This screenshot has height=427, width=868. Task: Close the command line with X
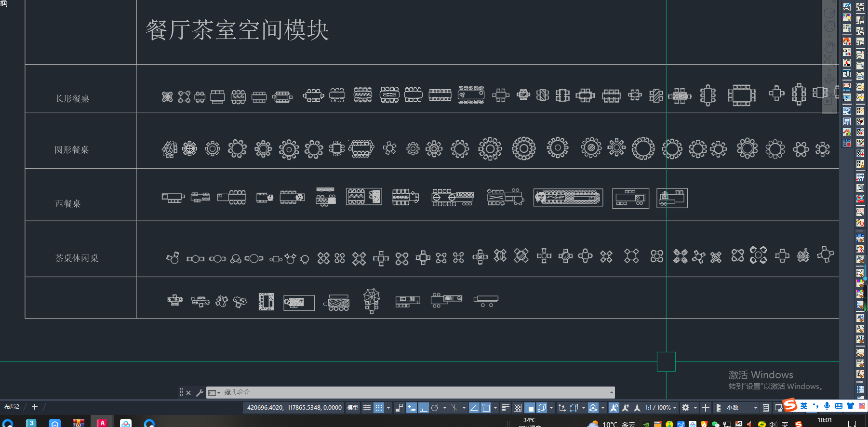click(188, 393)
